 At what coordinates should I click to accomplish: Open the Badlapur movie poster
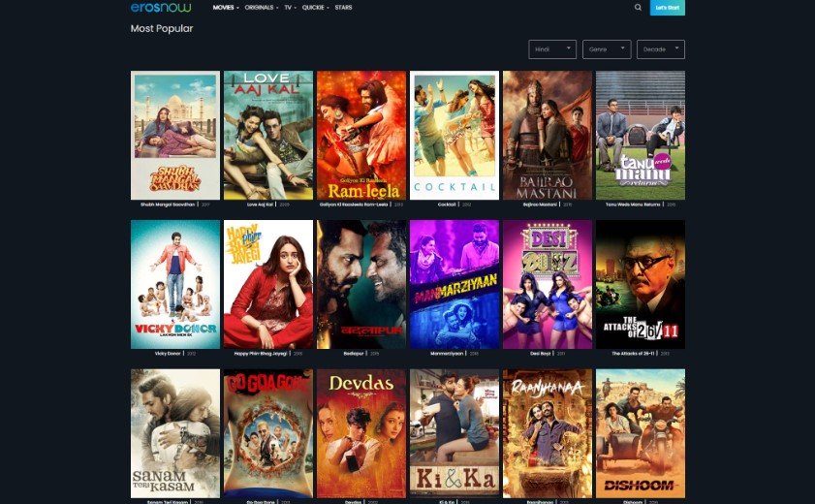tap(361, 284)
